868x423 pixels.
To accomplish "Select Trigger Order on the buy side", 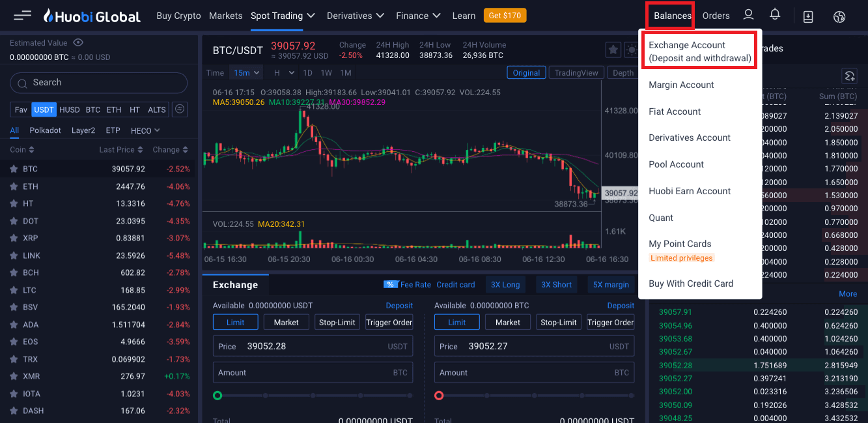I will 389,322.
